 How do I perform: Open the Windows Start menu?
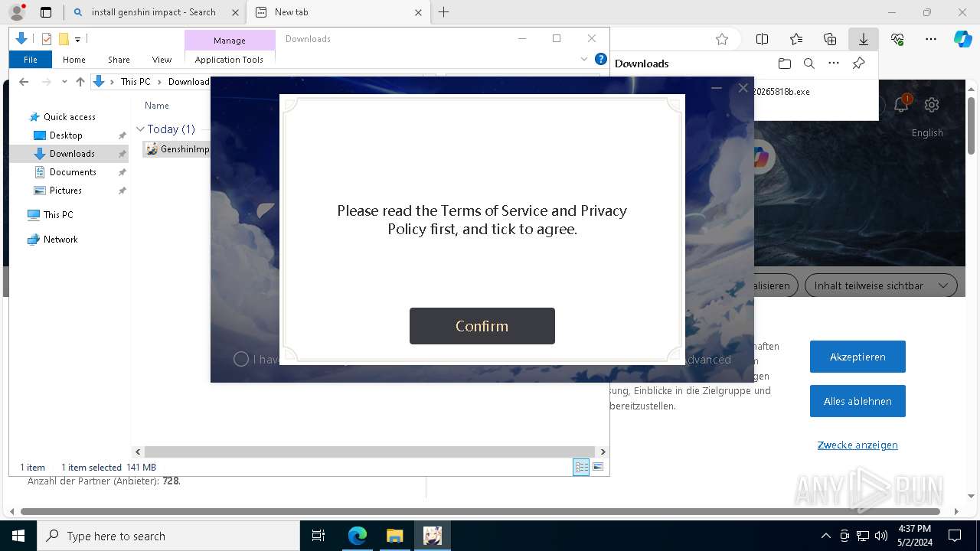click(18, 536)
